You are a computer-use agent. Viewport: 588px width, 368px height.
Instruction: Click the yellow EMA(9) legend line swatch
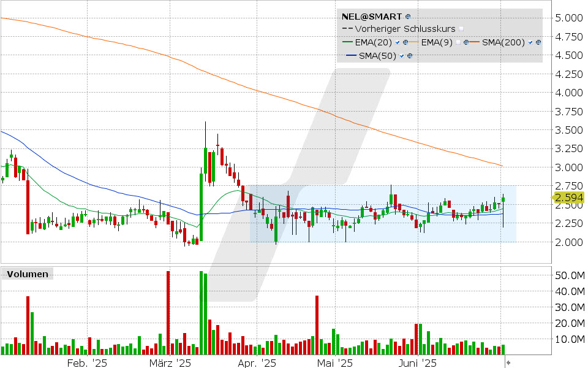pyautogui.click(x=413, y=42)
